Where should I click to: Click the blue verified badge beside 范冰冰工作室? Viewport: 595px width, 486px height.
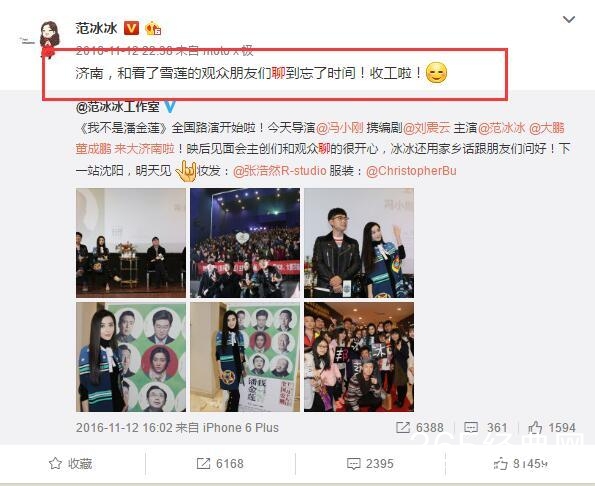coord(170,107)
